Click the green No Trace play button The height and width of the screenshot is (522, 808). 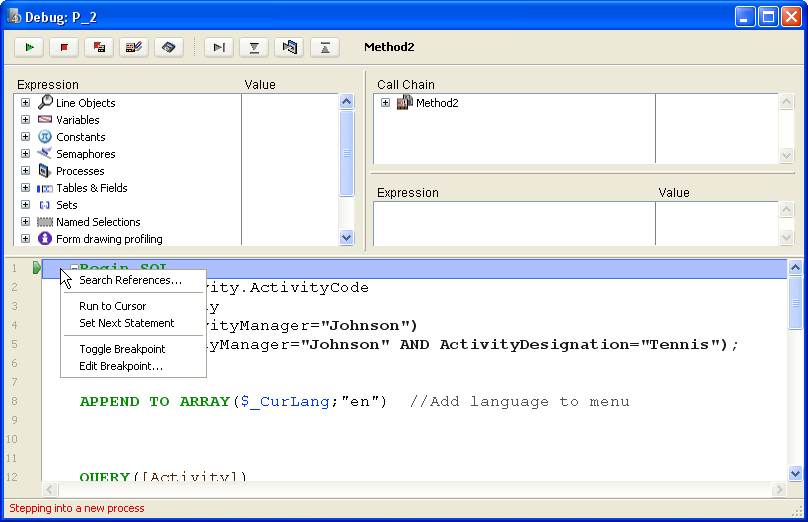pyautogui.click(x=29, y=47)
